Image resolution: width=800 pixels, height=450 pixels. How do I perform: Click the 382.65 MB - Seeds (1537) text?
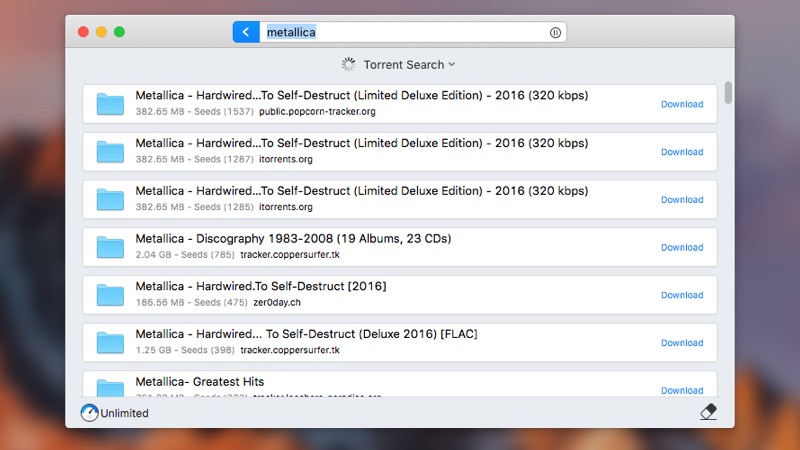tap(194, 111)
